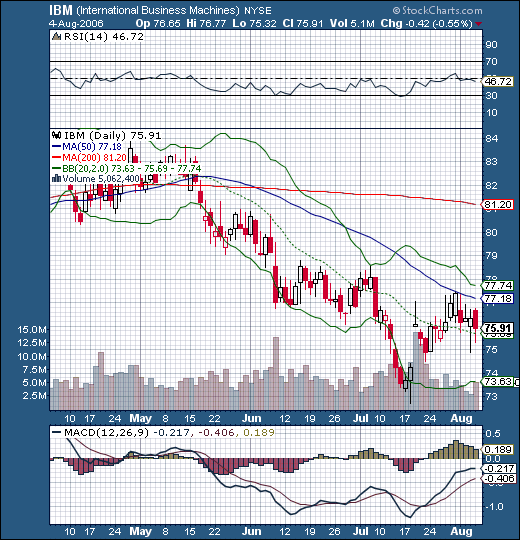The width and height of the screenshot is (520, 540).
Task: Click the 0.189 tag on the MACD axis
Action: [498, 449]
